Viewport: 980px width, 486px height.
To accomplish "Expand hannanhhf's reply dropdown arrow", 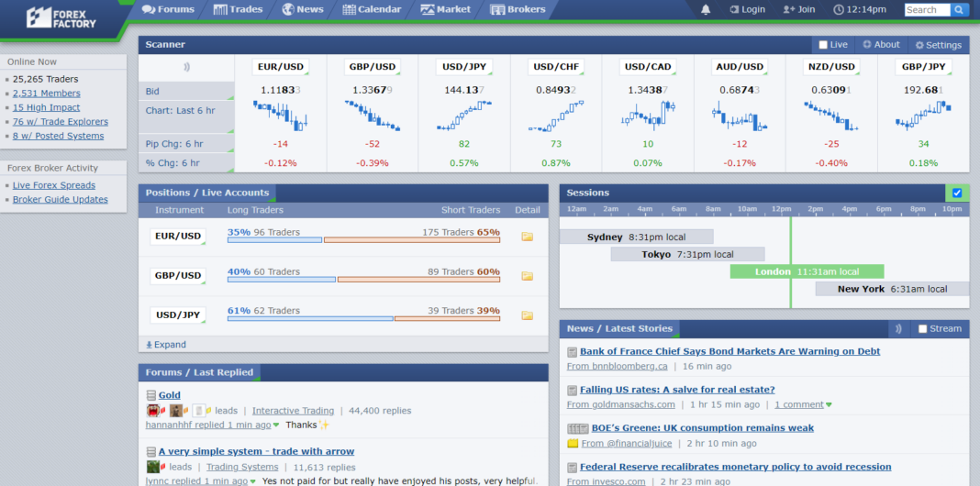I will point(275,425).
